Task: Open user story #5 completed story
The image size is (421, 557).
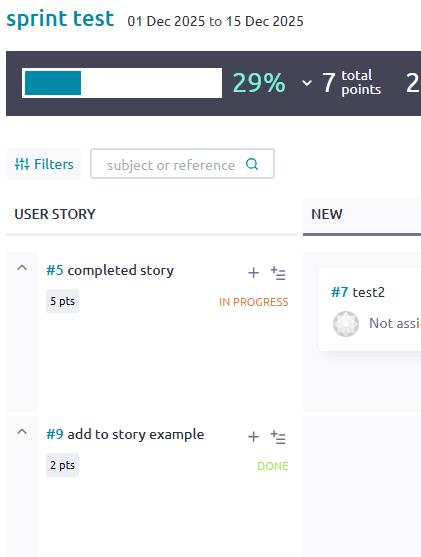Action: point(110,271)
